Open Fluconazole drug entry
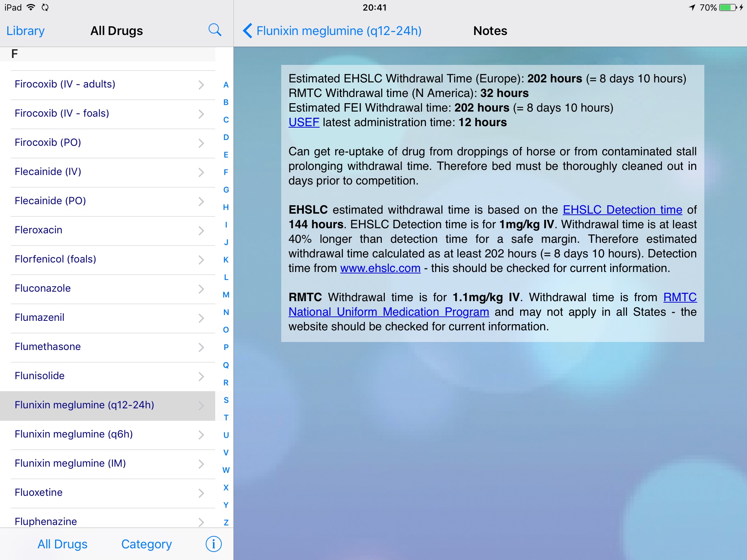747x560 pixels. tap(108, 289)
